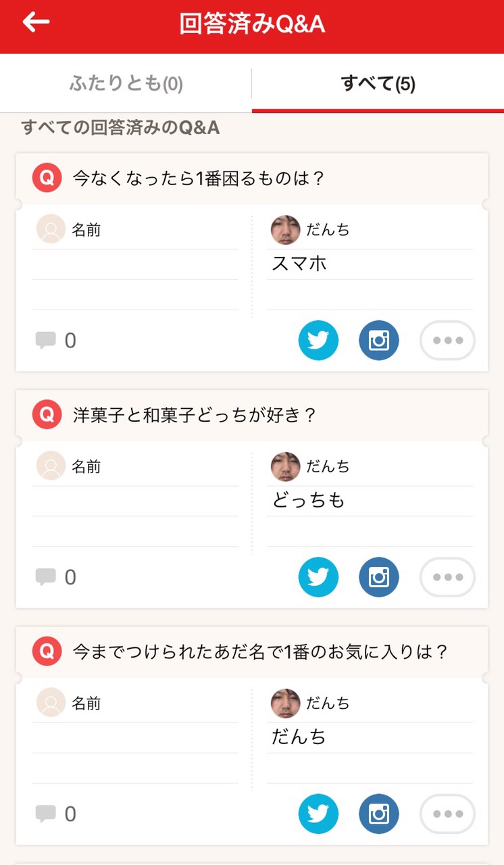
Task: Share the あだ名 question answer on Twitter
Action: tap(318, 814)
